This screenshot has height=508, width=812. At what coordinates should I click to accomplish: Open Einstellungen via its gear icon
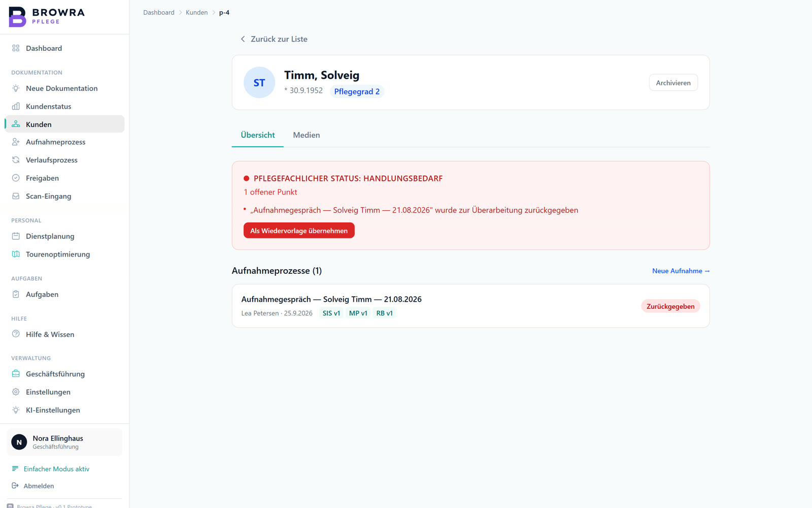pyautogui.click(x=16, y=392)
